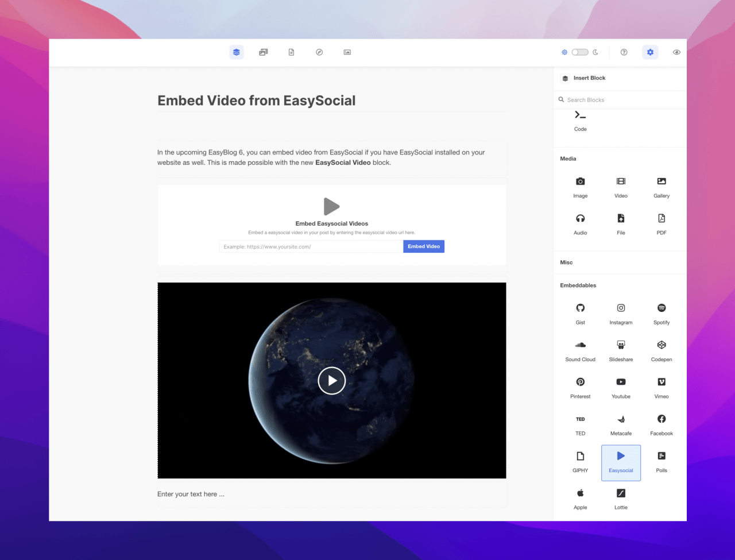Open the blocks layers tab in toolbar
Viewport: 735px width, 560px height.
coord(237,52)
